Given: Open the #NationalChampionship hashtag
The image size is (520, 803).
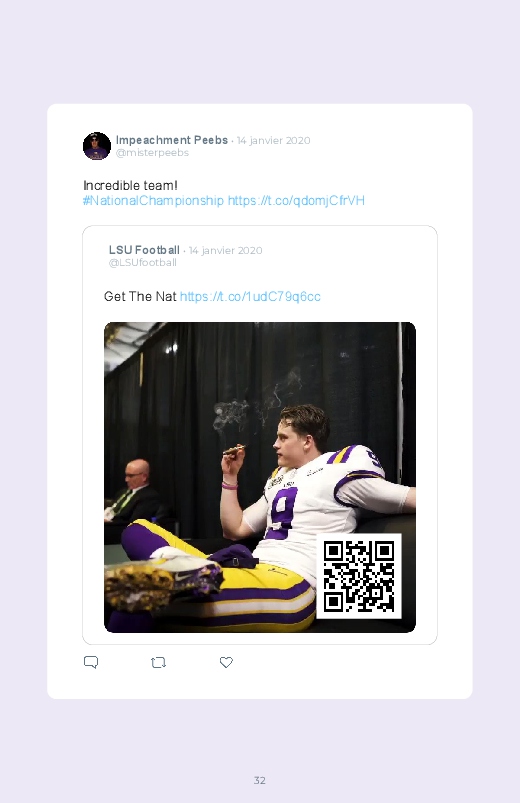Looking at the screenshot, I should pyautogui.click(x=153, y=200).
